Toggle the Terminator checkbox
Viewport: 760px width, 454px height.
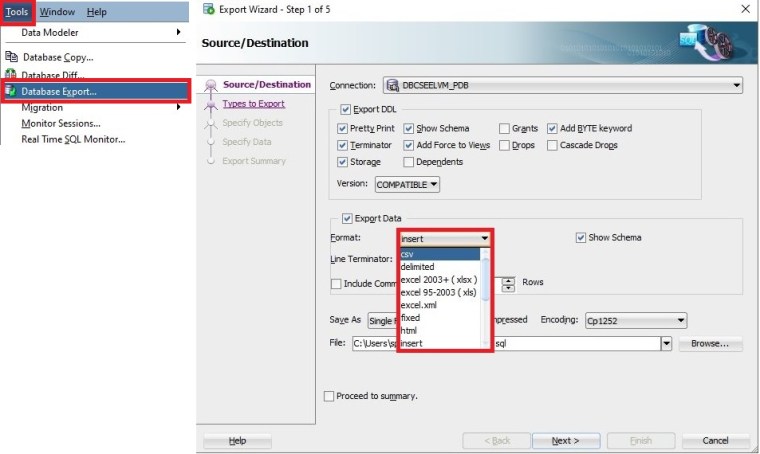pyautogui.click(x=342, y=145)
